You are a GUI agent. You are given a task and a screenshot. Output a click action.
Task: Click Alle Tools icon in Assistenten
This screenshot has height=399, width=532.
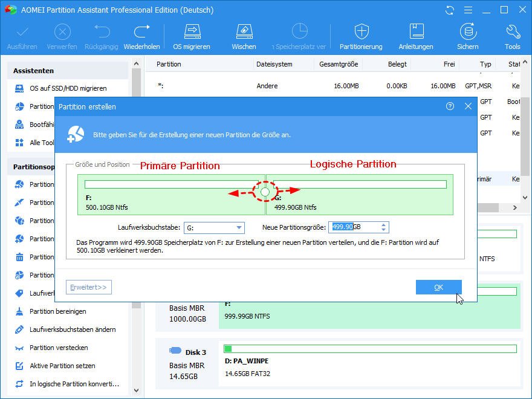coord(20,143)
